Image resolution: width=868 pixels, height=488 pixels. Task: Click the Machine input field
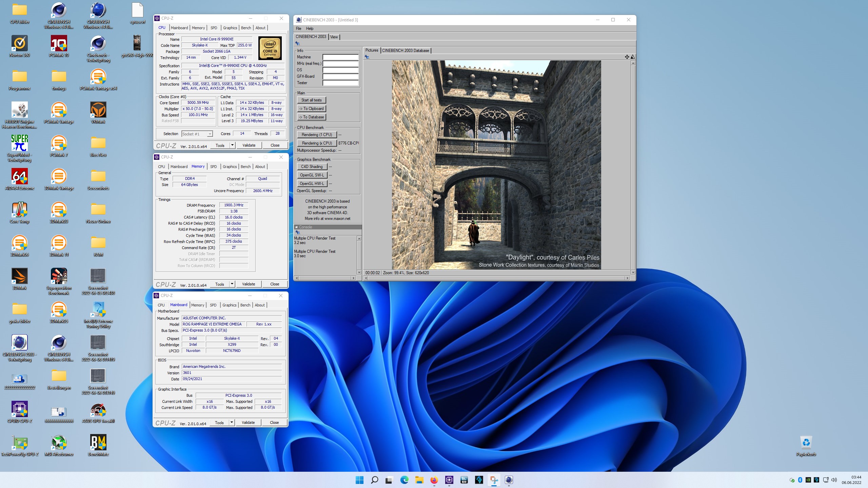340,57
